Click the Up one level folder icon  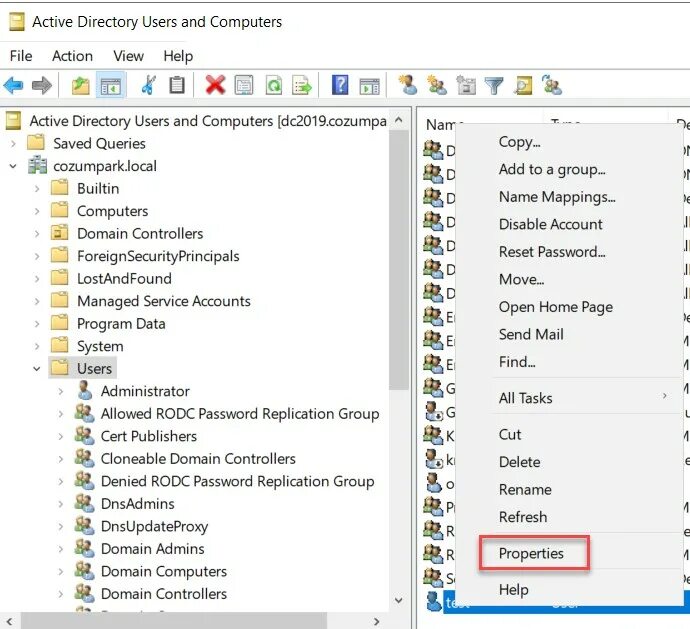(81, 85)
